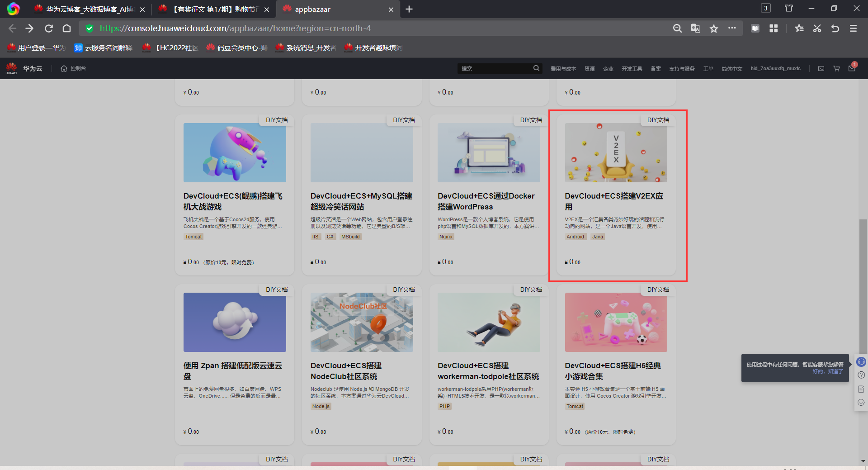
Task: Click the Tomcat tag on 飞机大战 card
Action: click(193, 237)
